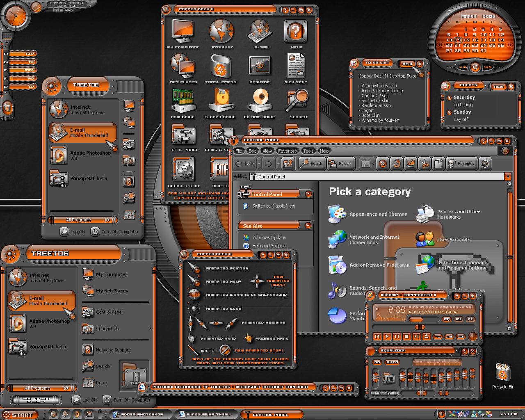Image resolution: width=525 pixels, height=420 pixels.
Task: Open Windows Update link under See Also
Action: point(269,237)
